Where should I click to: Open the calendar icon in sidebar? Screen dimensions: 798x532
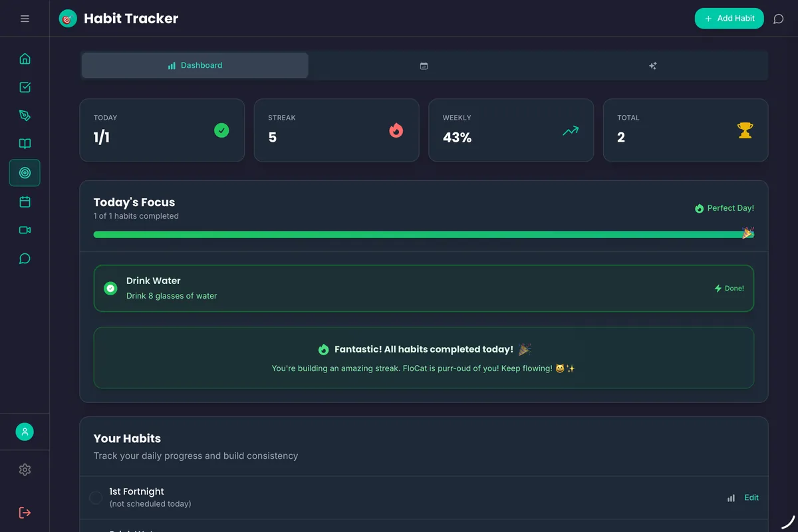25,201
